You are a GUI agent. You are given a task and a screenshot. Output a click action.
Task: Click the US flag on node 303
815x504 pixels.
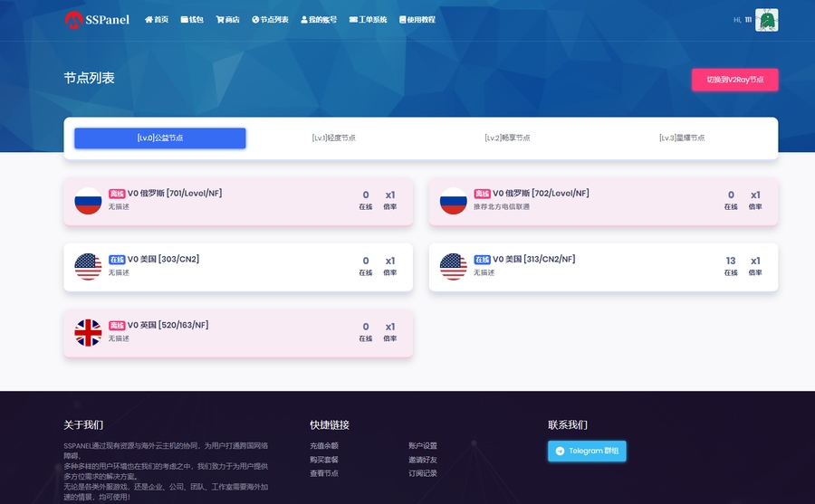pos(88,267)
